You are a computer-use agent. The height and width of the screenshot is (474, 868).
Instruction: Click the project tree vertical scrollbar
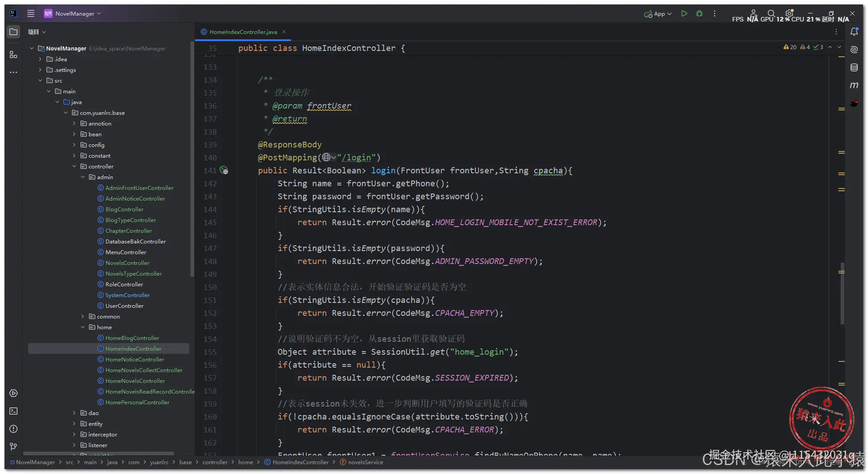point(192,159)
